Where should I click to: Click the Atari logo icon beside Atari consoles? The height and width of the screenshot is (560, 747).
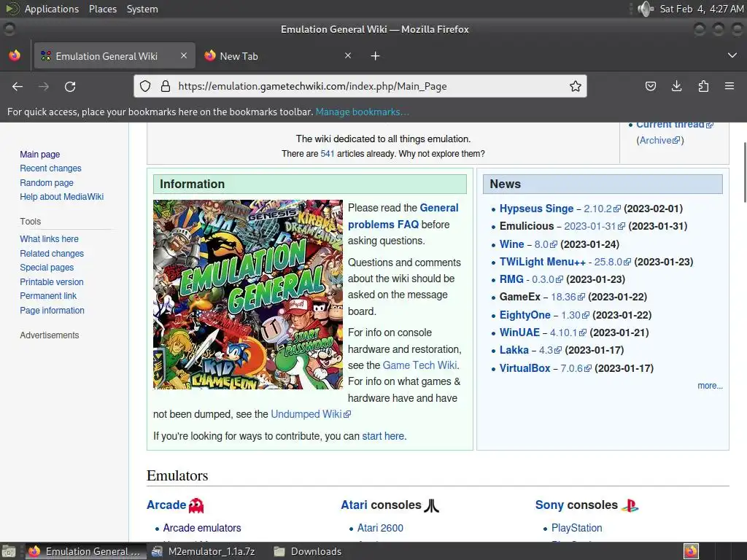[x=432, y=505]
